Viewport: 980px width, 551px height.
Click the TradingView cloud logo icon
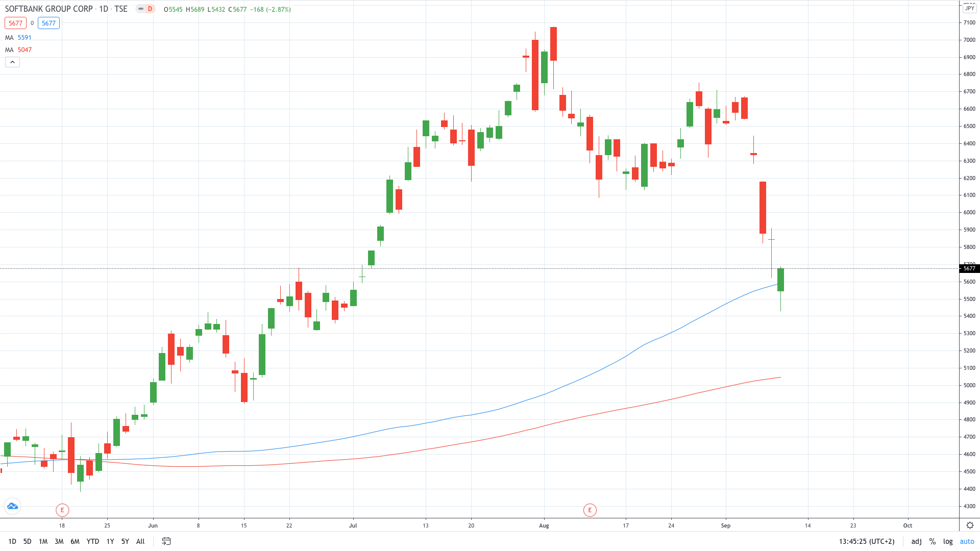click(12, 506)
